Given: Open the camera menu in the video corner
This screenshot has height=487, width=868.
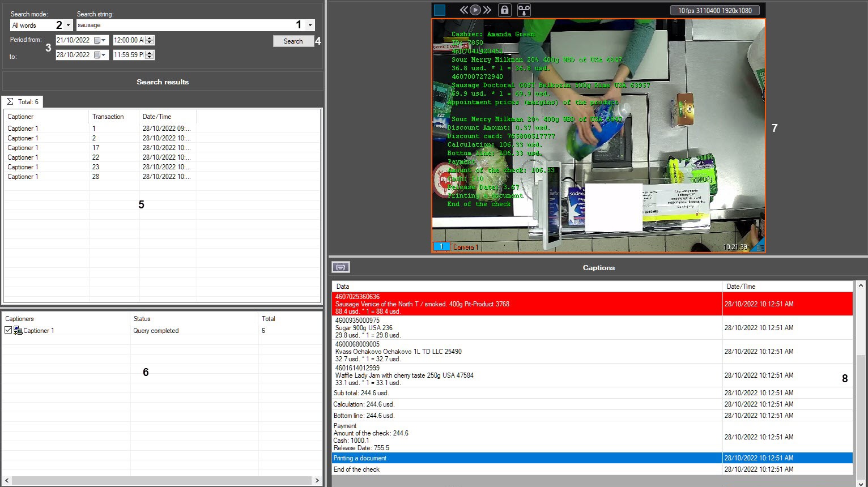Looking at the screenshot, I should point(759,247).
